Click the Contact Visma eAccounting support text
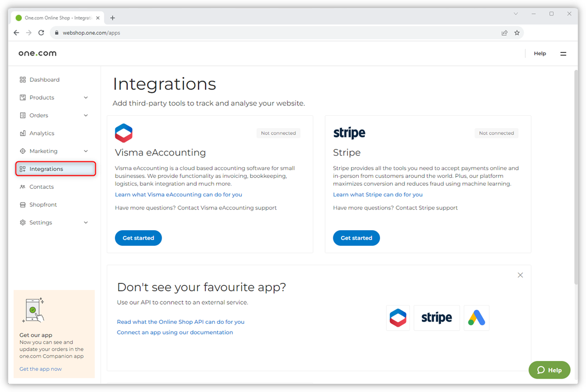Screen dimensions: 586x392 click(227, 208)
